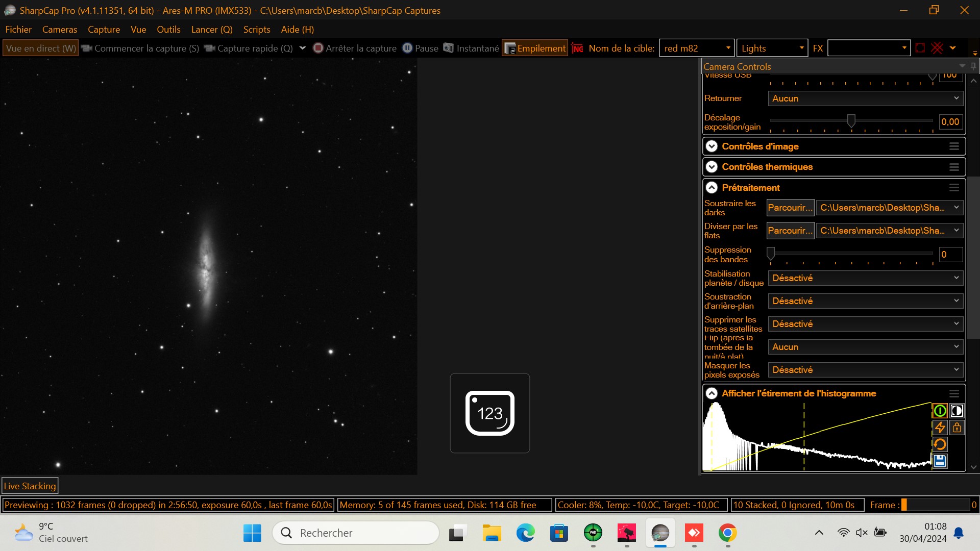Toggle the green power icon enabling histogram stretch
The image size is (980, 551).
click(x=940, y=411)
